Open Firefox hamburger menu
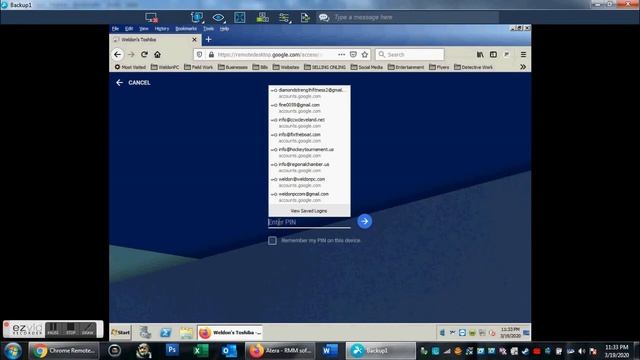Viewport: 640px width, 360px height. (523, 54)
